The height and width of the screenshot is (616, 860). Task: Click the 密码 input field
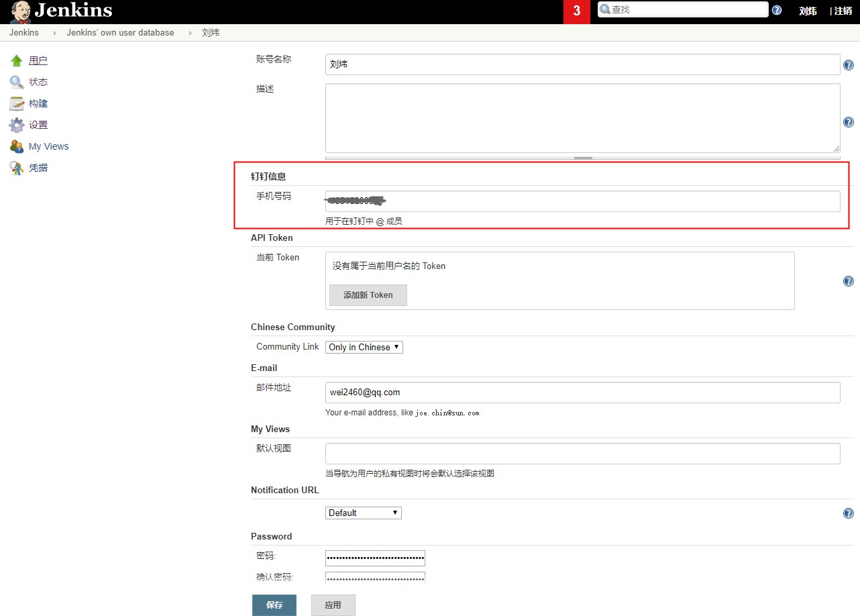coord(376,558)
